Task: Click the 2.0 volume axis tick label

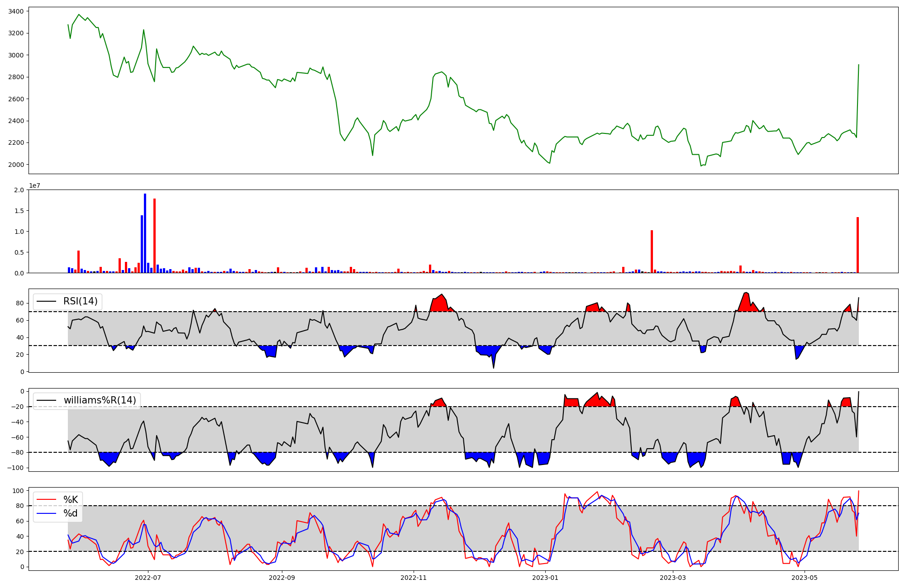Action: point(19,190)
